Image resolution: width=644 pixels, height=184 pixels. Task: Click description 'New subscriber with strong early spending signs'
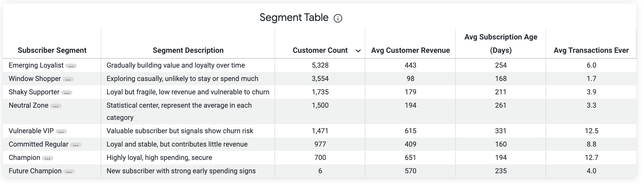click(x=181, y=171)
